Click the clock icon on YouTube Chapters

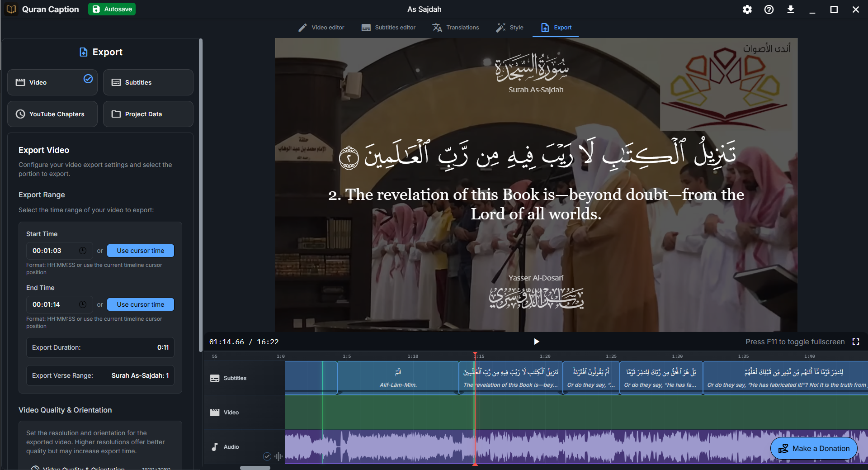click(x=20, y=114)
